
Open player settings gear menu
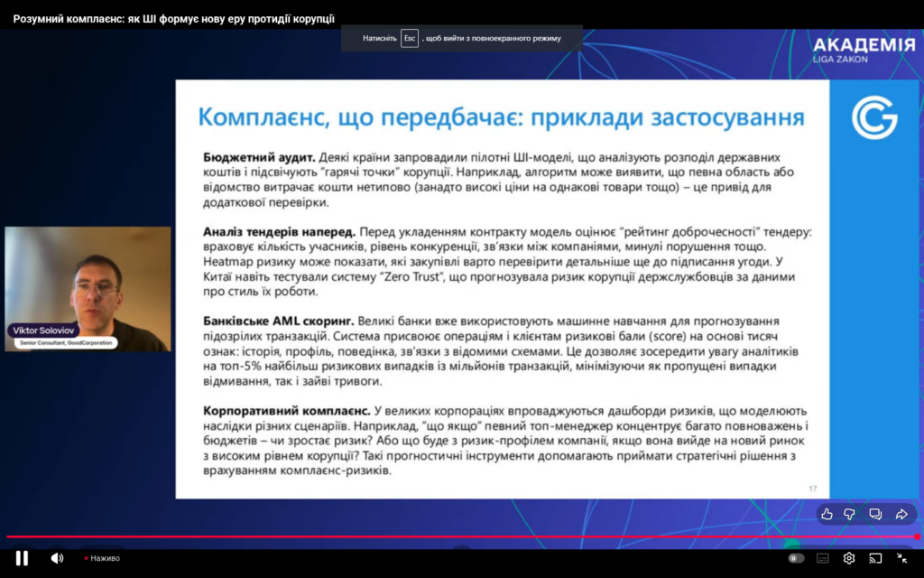click(x=849, y=558)
